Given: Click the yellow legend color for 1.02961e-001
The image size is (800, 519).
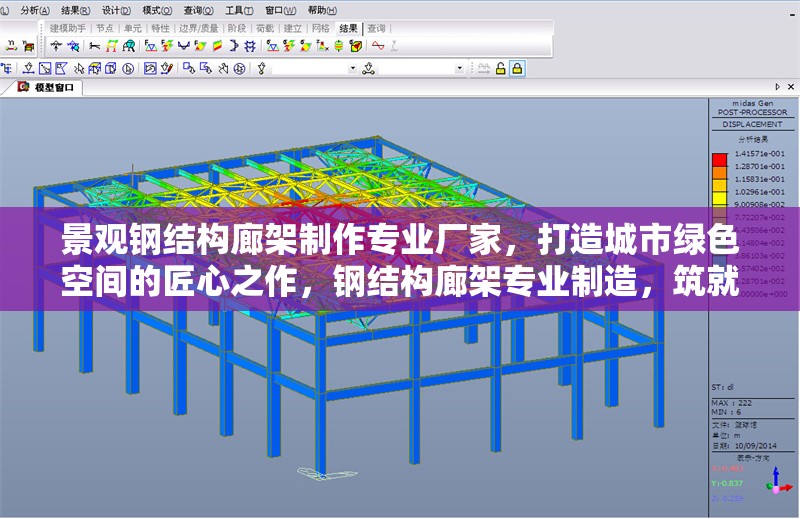Looking at the screenshot, I should click(x=719, y=197).
